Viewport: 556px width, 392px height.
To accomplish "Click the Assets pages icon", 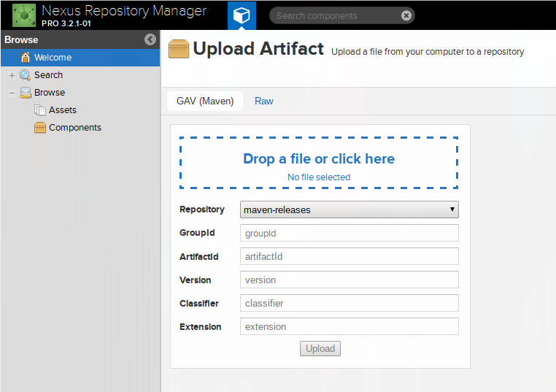I will coord(39,110).
